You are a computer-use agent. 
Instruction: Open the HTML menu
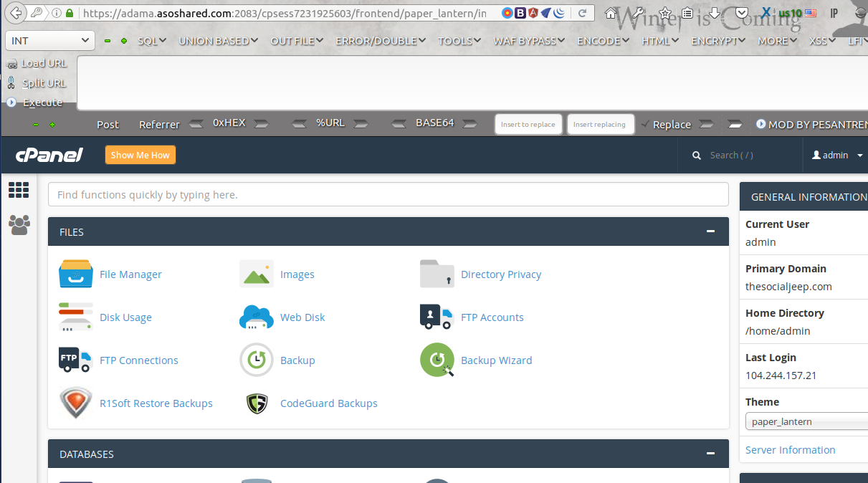(x=661, y=41)
